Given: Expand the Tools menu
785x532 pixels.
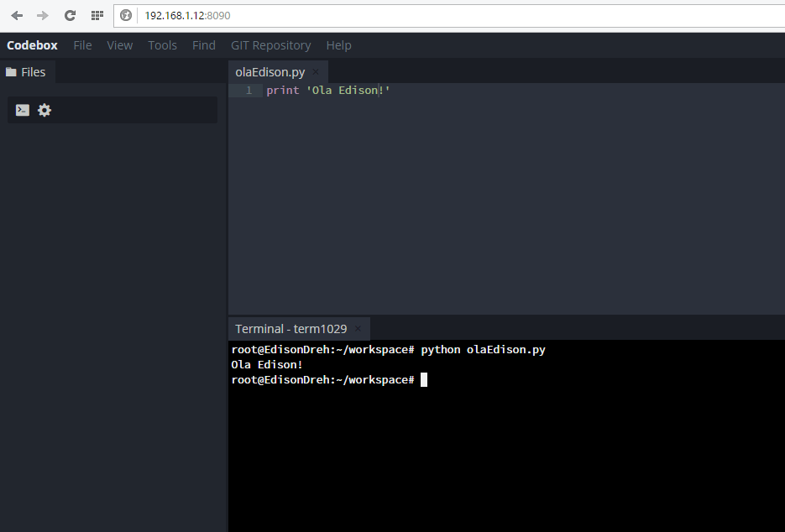Looking at the screenshot, I should 162,45.
